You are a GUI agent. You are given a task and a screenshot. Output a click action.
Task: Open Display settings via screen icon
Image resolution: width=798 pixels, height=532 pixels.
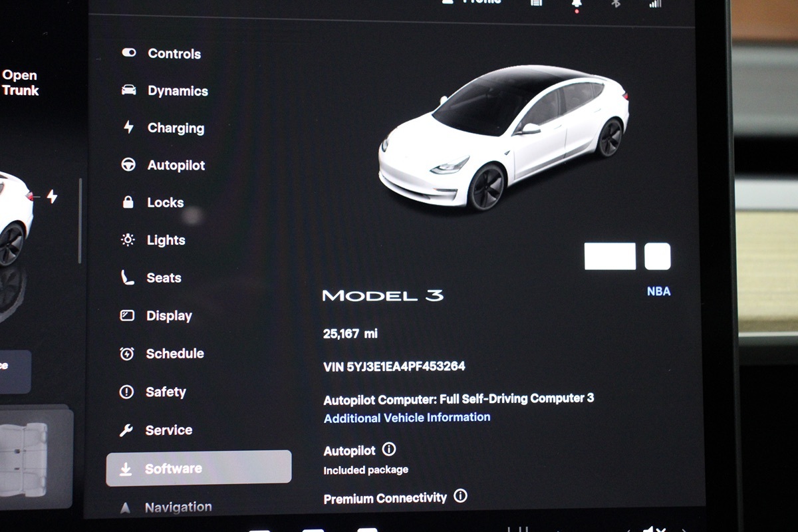pos(127,316)
